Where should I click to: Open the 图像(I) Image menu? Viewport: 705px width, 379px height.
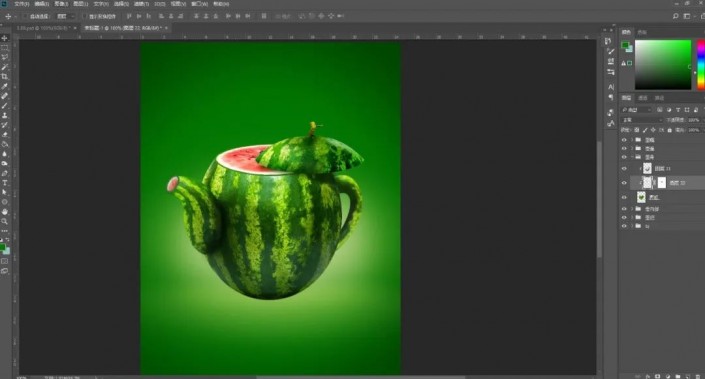click(61, 4)
